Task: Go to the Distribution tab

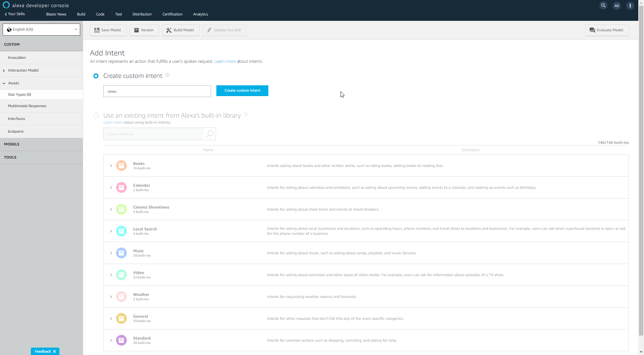Action: click(x=142, y=14)
